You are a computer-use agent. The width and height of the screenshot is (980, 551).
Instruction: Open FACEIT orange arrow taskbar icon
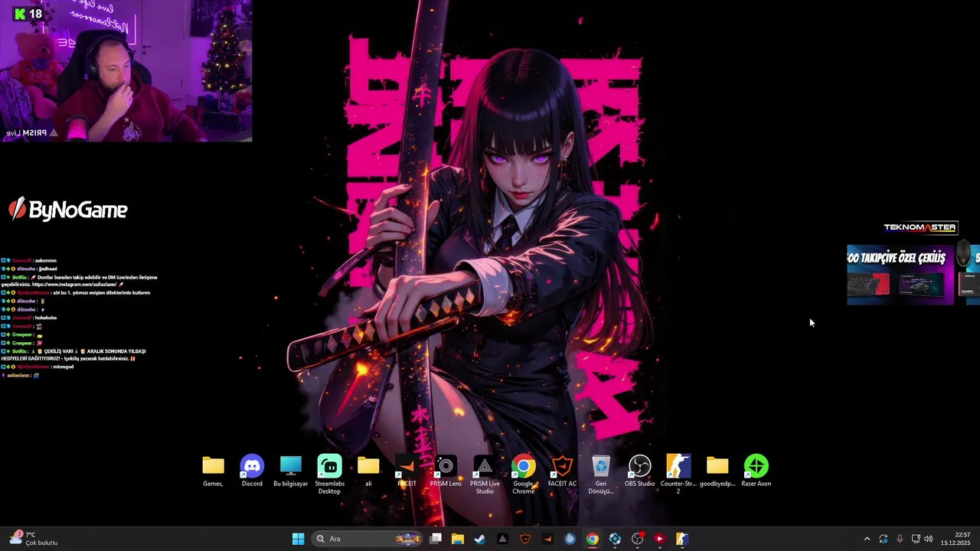[x=547, y=539]
